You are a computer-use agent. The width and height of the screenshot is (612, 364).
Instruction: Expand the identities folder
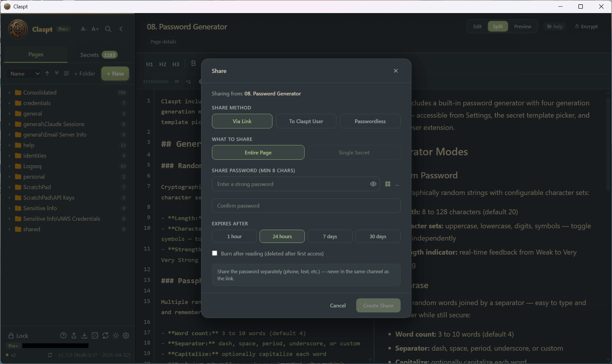(x=9, y=156)
